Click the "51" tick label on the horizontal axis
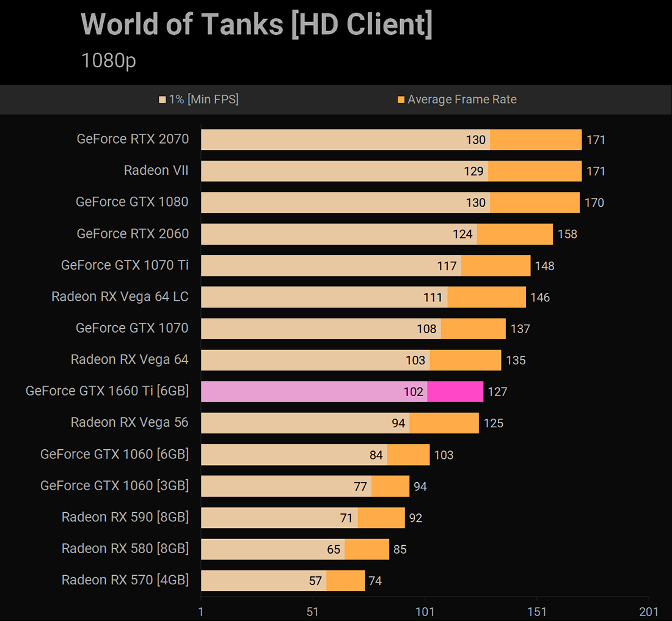The height and width of the screenshot is (621, 672). [313, 612]
